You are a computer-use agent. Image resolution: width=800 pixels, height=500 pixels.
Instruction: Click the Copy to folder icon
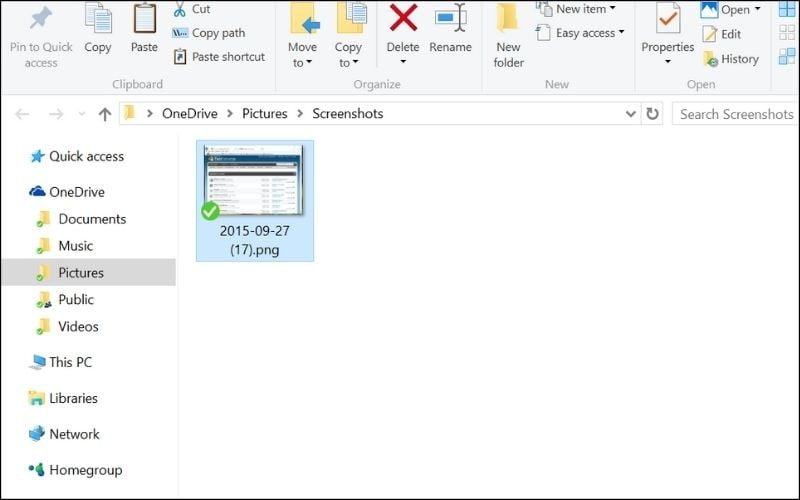tap(351, 18)
